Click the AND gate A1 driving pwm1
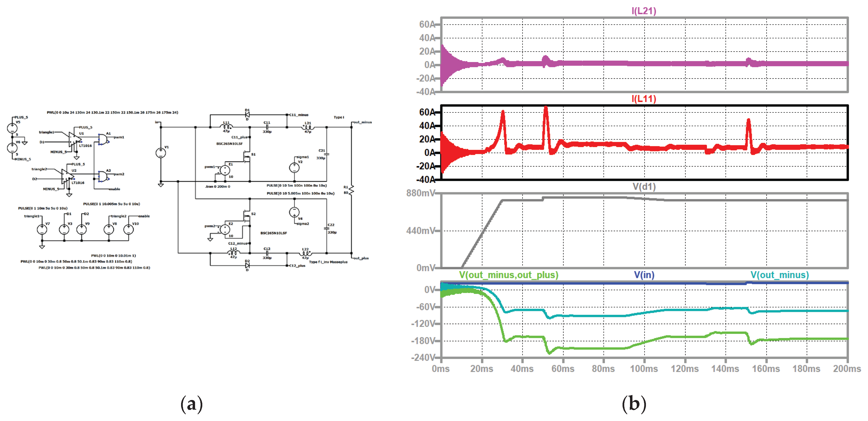The image size is (868, 421). (103, 139)
